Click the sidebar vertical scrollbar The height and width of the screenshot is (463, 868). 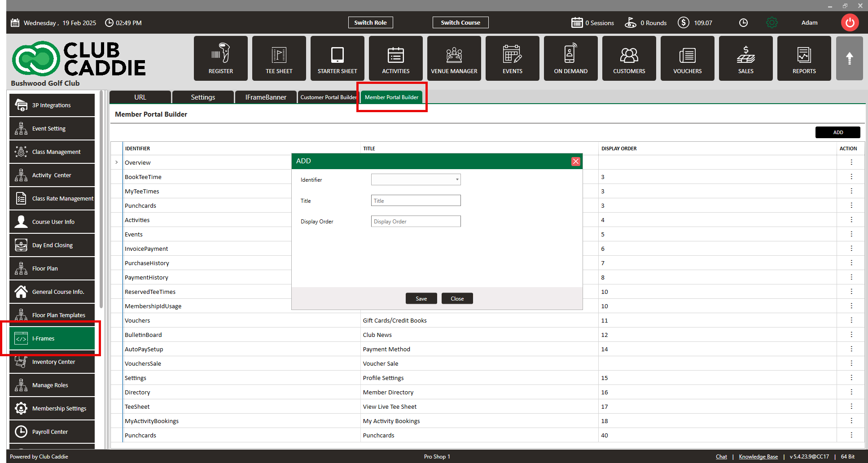tap(101, 200)
